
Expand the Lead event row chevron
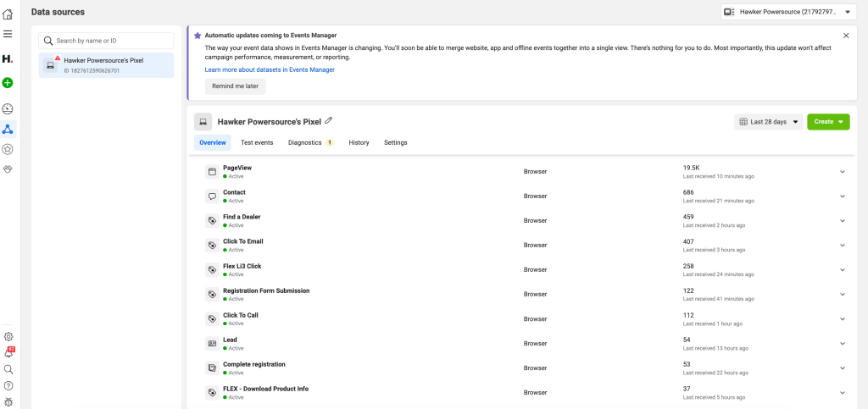click(842, 343)
